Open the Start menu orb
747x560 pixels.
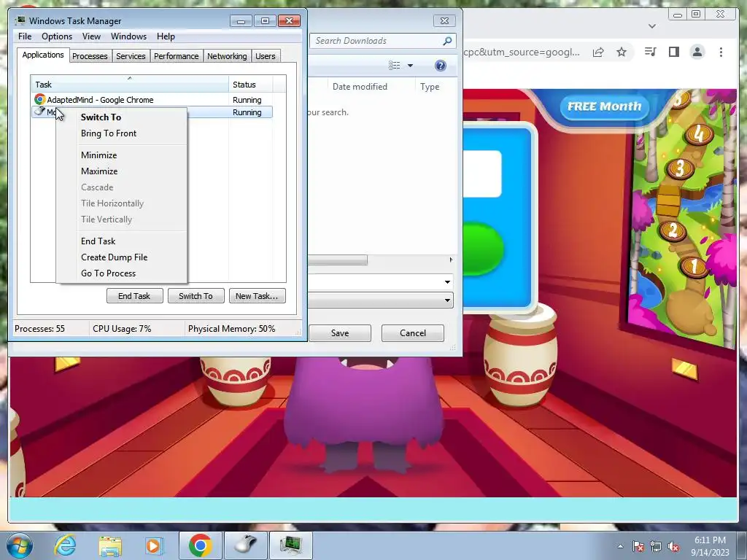(x=20, y=545)
